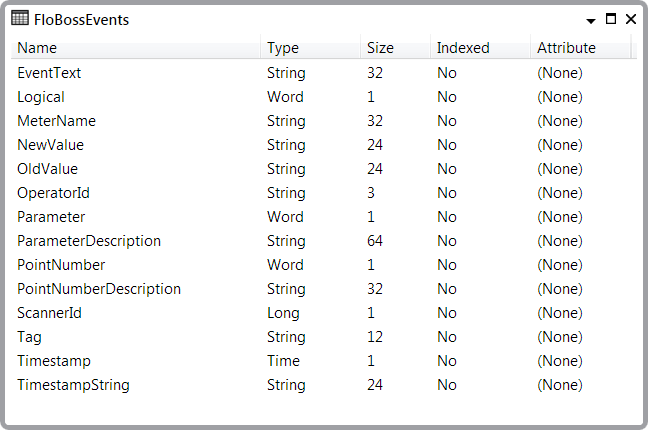
Task: Choose the NewValue field row
Action: click(324, 145)
